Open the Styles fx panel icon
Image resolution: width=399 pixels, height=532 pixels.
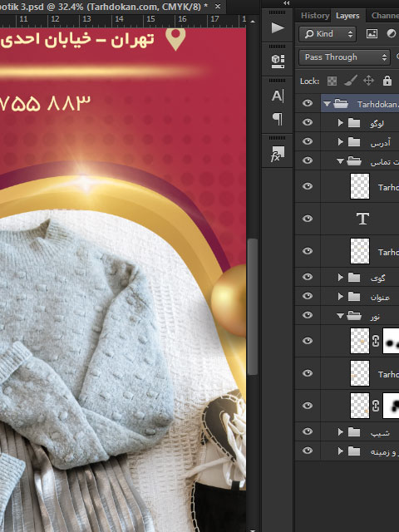pos(277,154)
